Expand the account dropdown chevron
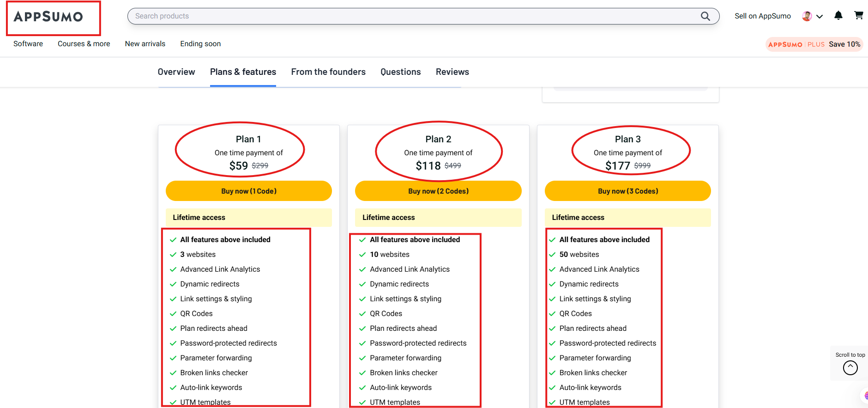Viewport: 868px width, 408px height. click(820, 17)
